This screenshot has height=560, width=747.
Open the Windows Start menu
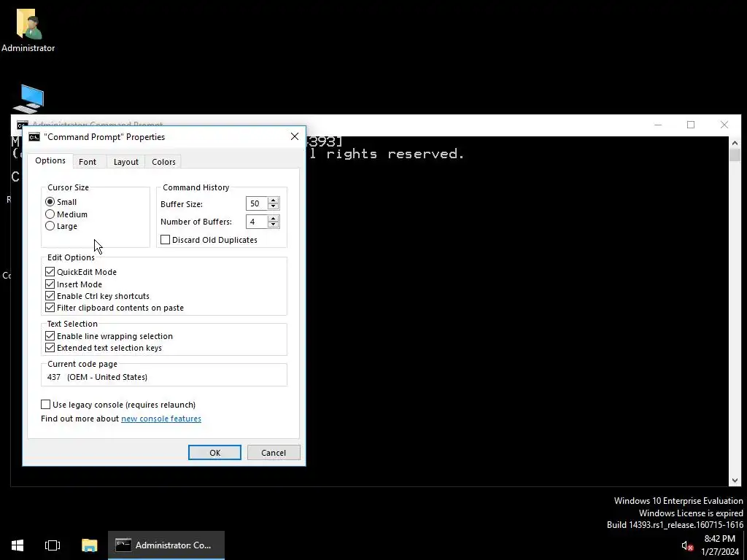[x=18, y=545]
